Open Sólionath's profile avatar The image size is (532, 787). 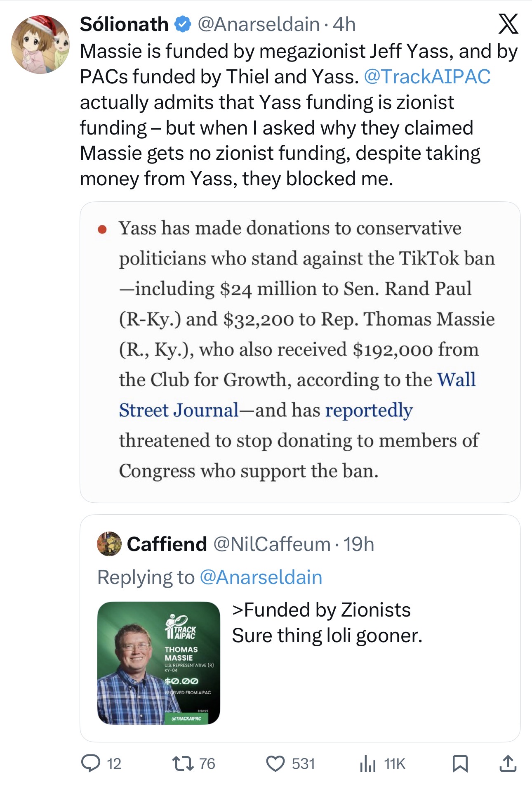click(40, 45)
